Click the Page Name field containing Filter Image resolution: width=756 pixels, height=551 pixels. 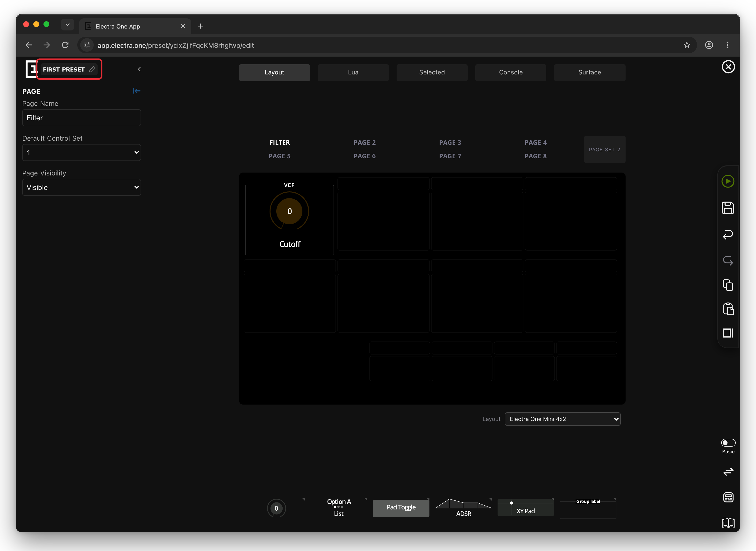pos(81,118)
